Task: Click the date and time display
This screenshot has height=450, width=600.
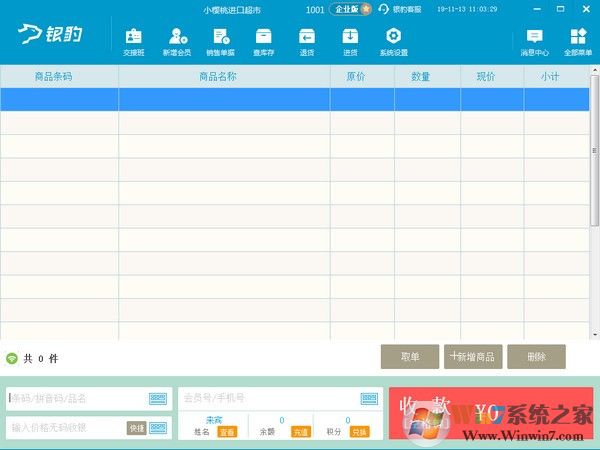Action: (x=467, y=9)
